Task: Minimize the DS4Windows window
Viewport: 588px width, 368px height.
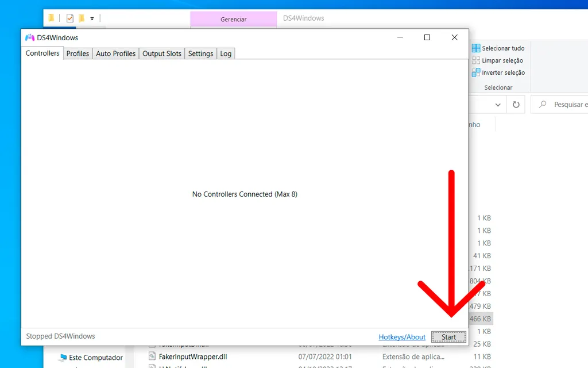Action: tap(400, 37)
